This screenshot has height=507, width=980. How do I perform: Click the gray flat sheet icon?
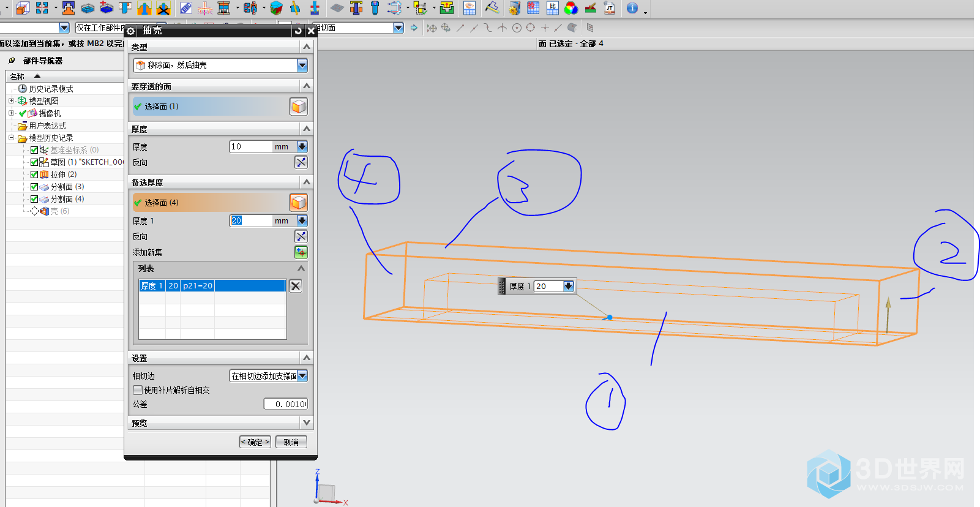(x=337, y=8)
